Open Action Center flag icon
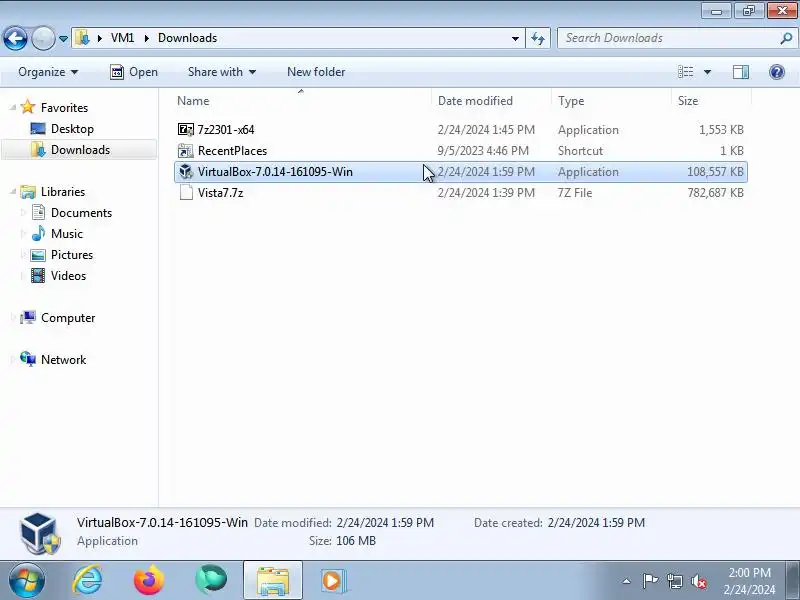800x600 pixels. coord(650,581)
